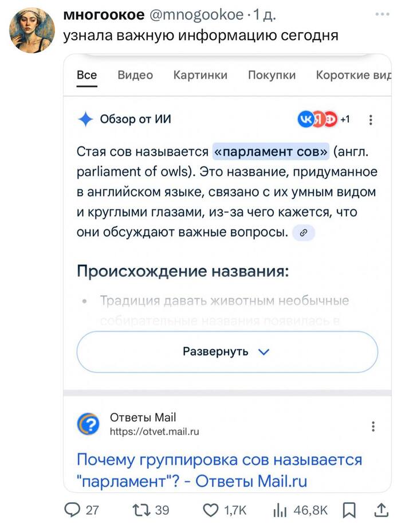Click the AI overview sparkle icon
This screenshot has height=532, width=401.
86,120
